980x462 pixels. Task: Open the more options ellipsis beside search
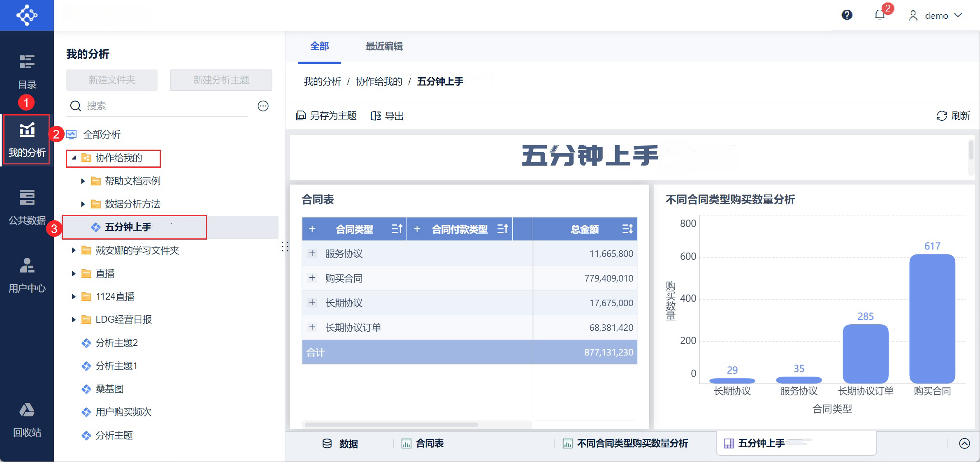point(263,106)
